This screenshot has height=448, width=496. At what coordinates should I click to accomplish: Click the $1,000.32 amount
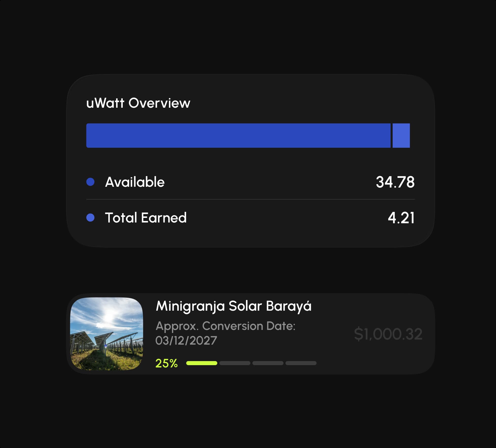(388, 334)
